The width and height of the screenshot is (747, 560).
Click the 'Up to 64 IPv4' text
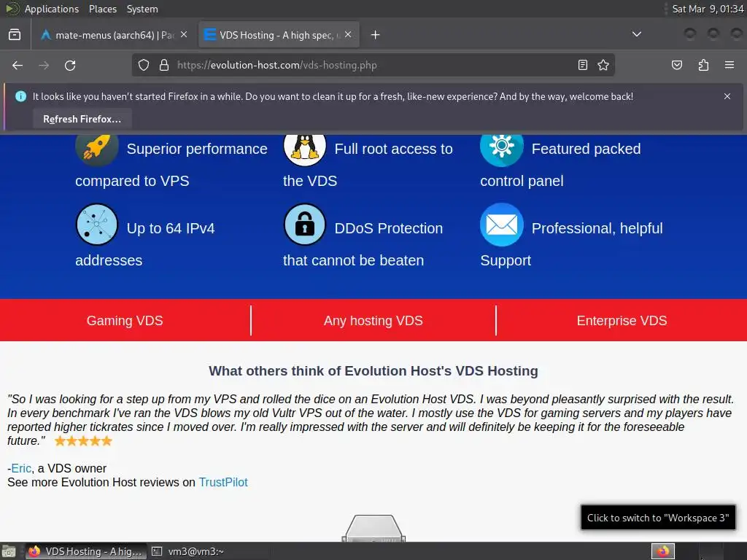(171, 228)
